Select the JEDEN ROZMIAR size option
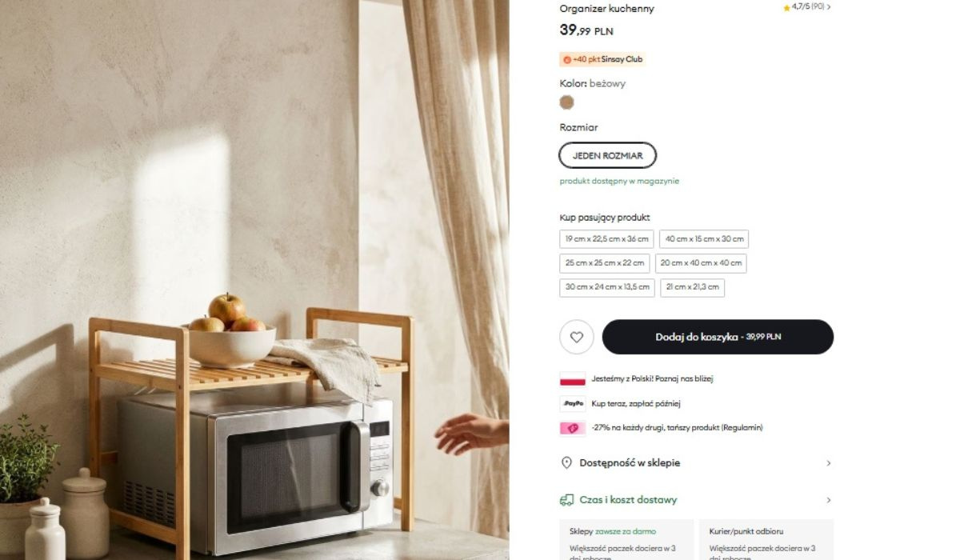This screenshot has width=960, height=560. tap(607, 155)
